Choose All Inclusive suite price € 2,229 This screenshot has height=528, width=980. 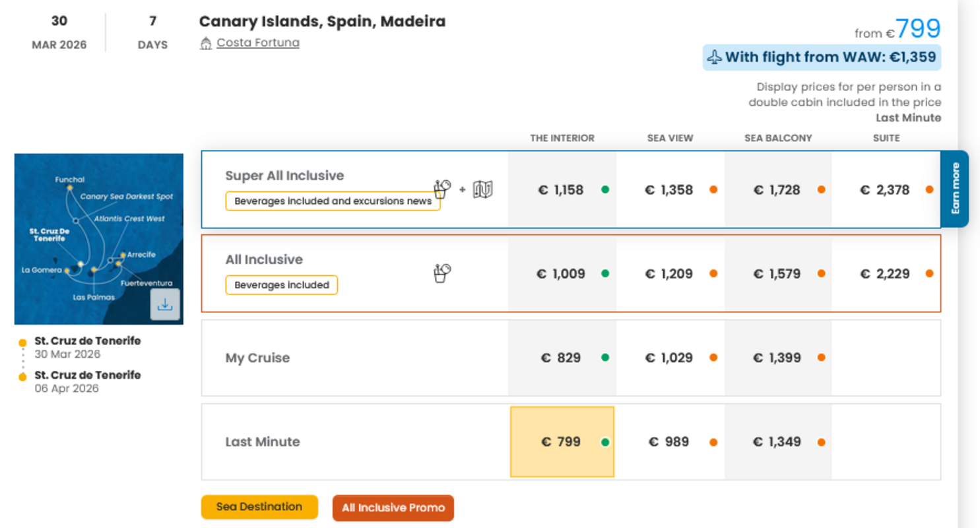[x=885, y=274]
